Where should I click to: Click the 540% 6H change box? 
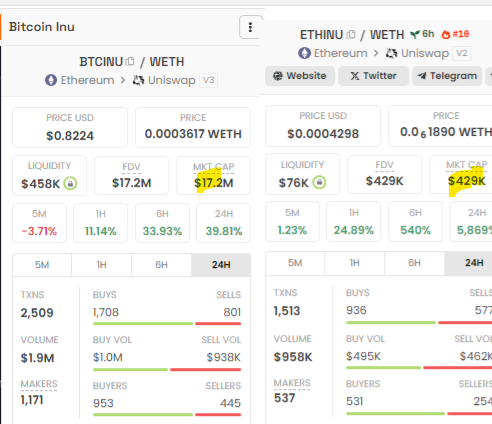pyautogui.click(x=416, y=222)
